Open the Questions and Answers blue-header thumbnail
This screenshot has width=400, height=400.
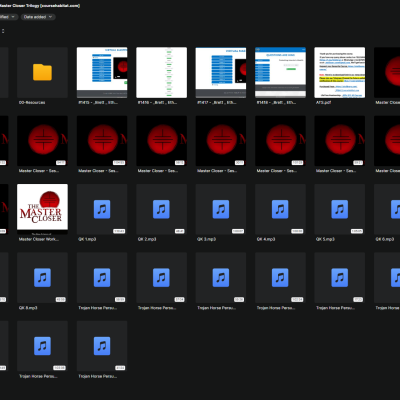pos(280,72)
